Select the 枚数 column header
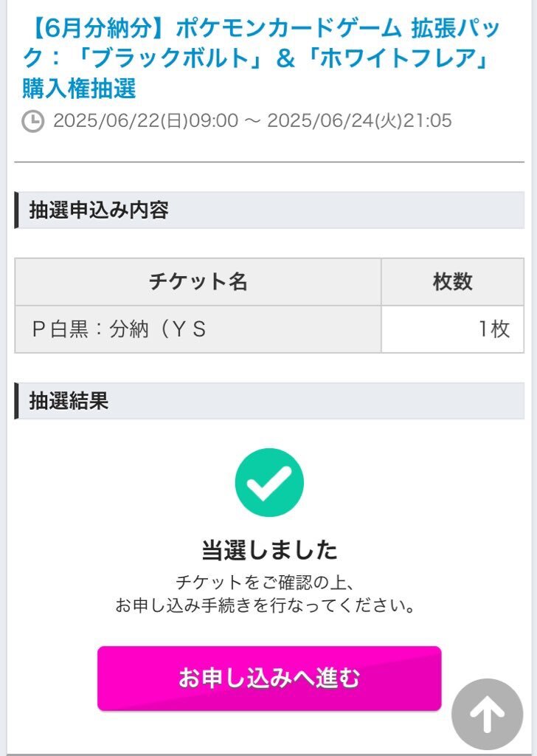Viewport: 537px width, 756px height. coord(452,281)
